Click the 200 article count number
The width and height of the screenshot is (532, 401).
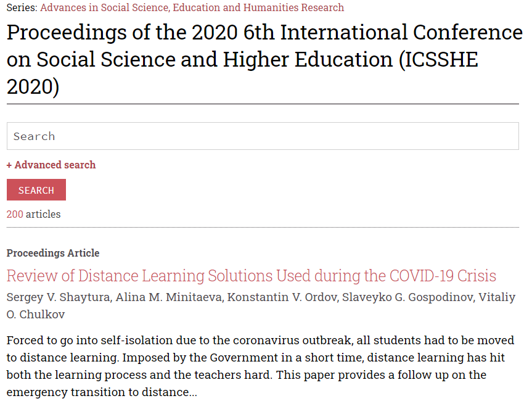[x=15, y=214]
